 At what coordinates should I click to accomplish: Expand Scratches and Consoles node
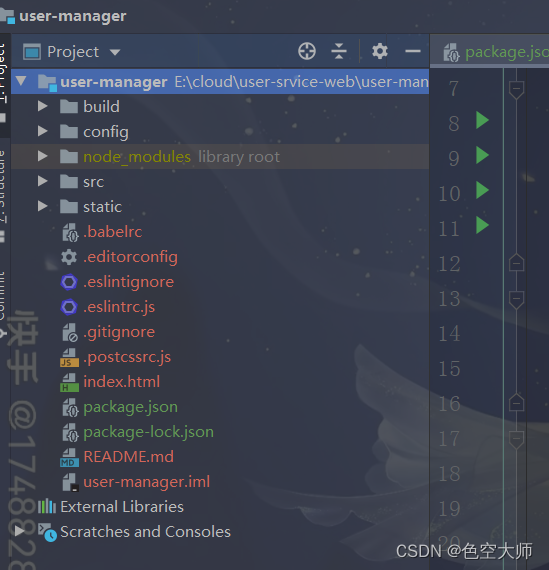[x=20, y=531]
